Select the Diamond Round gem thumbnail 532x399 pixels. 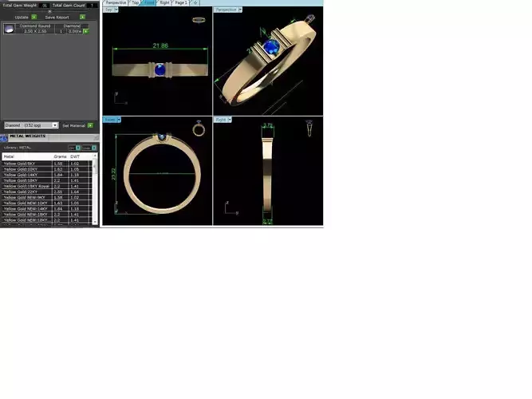point(9,29)
